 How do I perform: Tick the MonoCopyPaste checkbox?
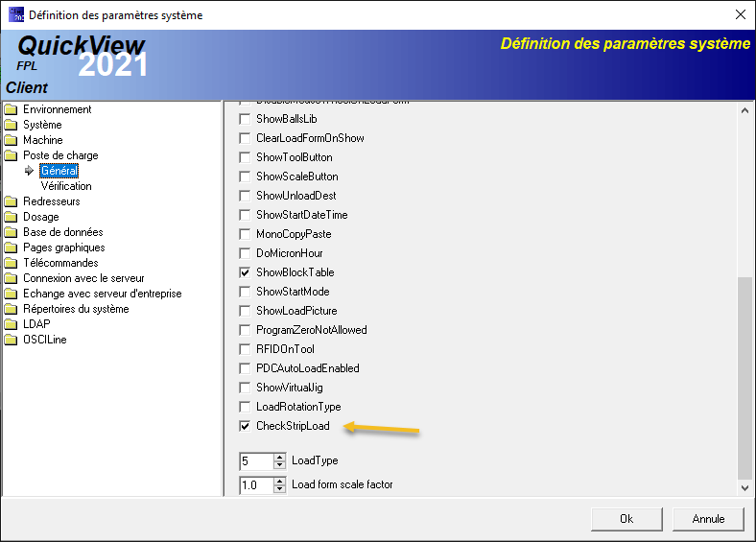point(245,234)
